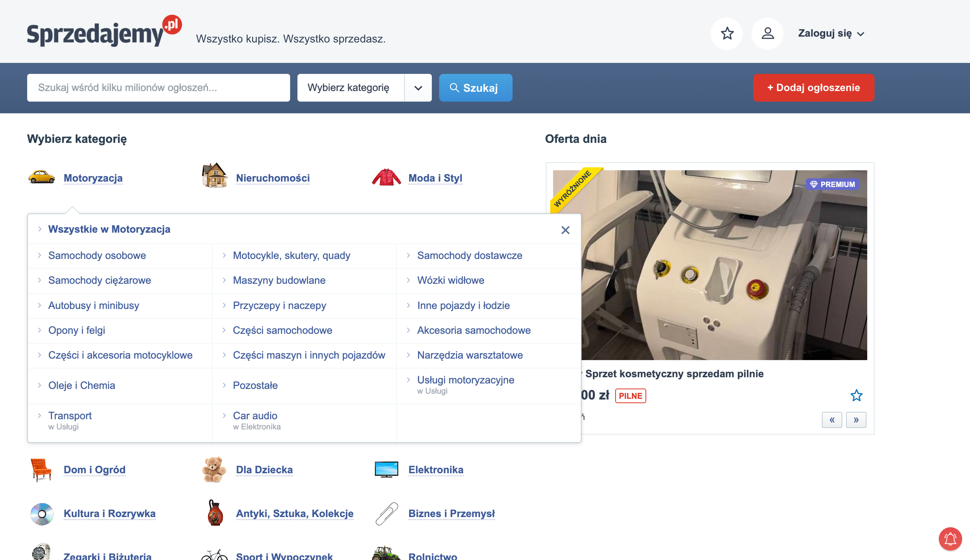Click the favorites star icon in header
Screen dimensions: 970x560
pyautogui.click(x=726, y=34)
